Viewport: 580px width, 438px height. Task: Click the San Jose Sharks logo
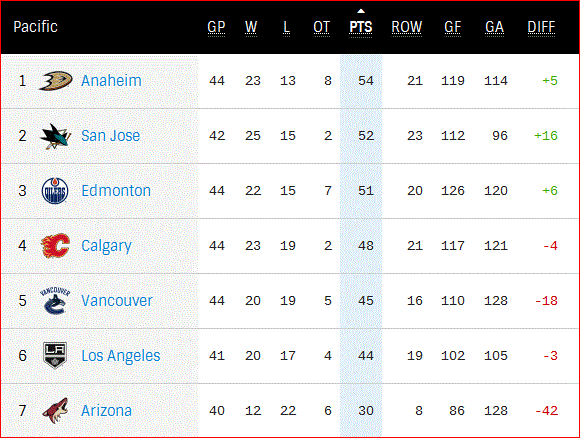click(x=55, y=136)
